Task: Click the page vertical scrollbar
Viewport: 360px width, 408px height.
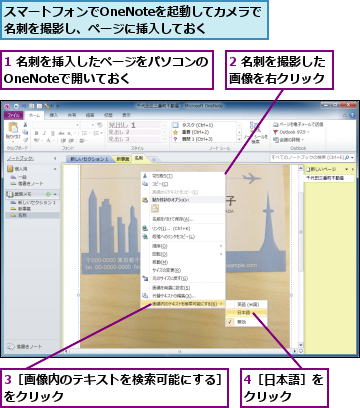Action: (x=301, y=257)
